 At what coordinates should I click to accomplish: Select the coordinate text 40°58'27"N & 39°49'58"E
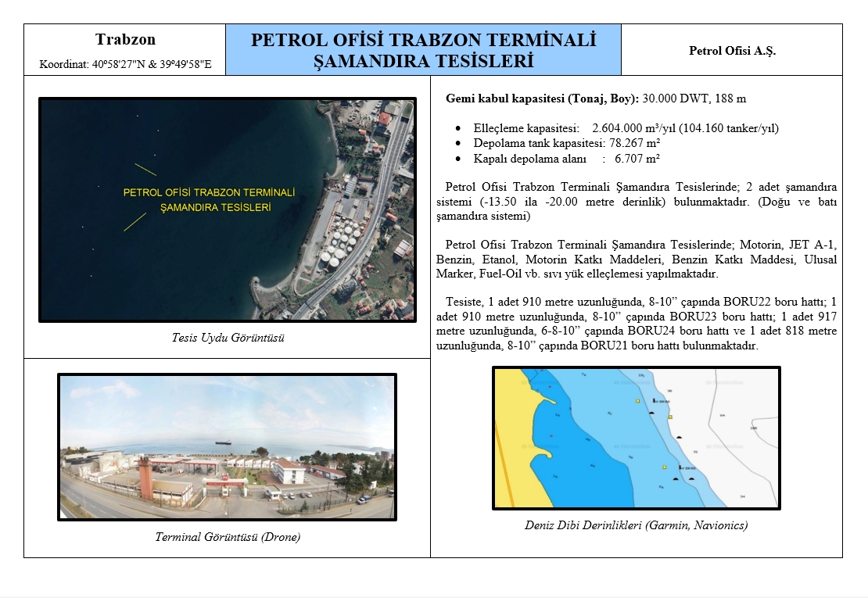(152, 64)
